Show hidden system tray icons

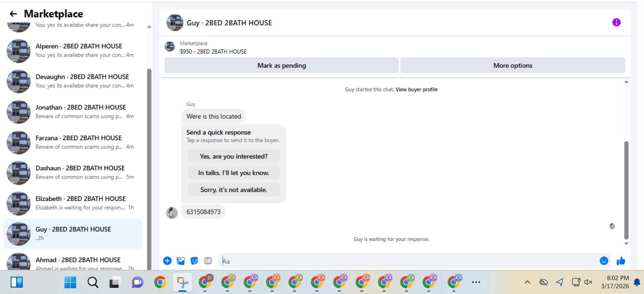pyautogui.click(x=527, y=282)
